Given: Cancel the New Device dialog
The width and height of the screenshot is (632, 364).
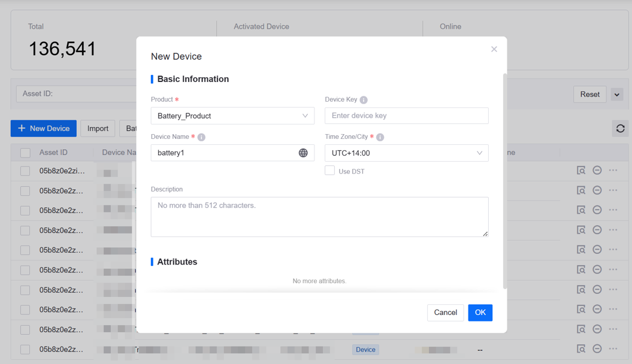Looking at the screenshot, I should click(x=445, y=313).
